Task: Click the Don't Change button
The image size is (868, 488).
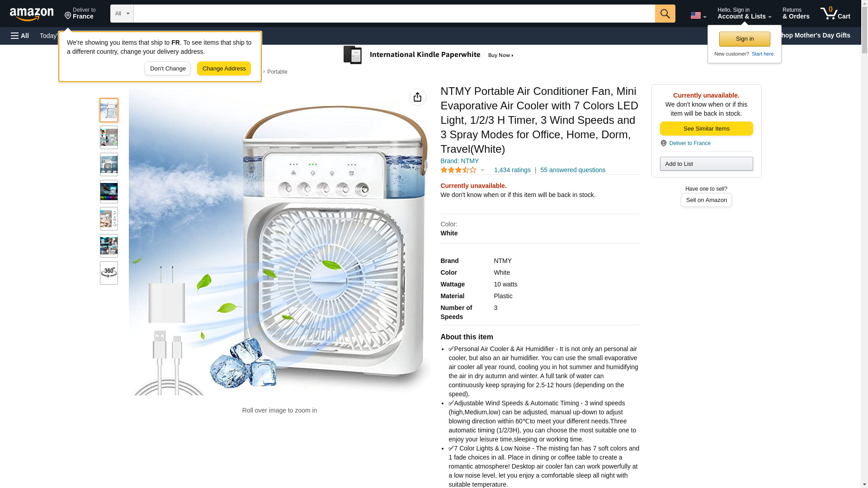Action: (x=168, y=69)
